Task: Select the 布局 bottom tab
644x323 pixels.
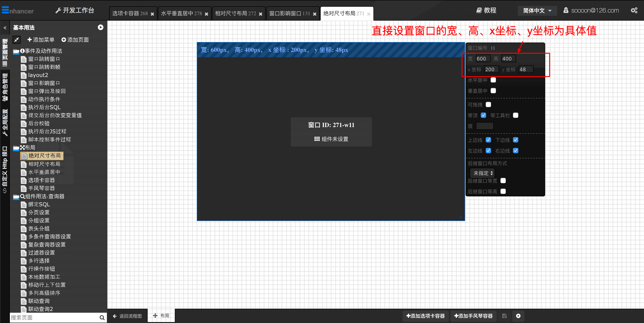Action: 161,316
